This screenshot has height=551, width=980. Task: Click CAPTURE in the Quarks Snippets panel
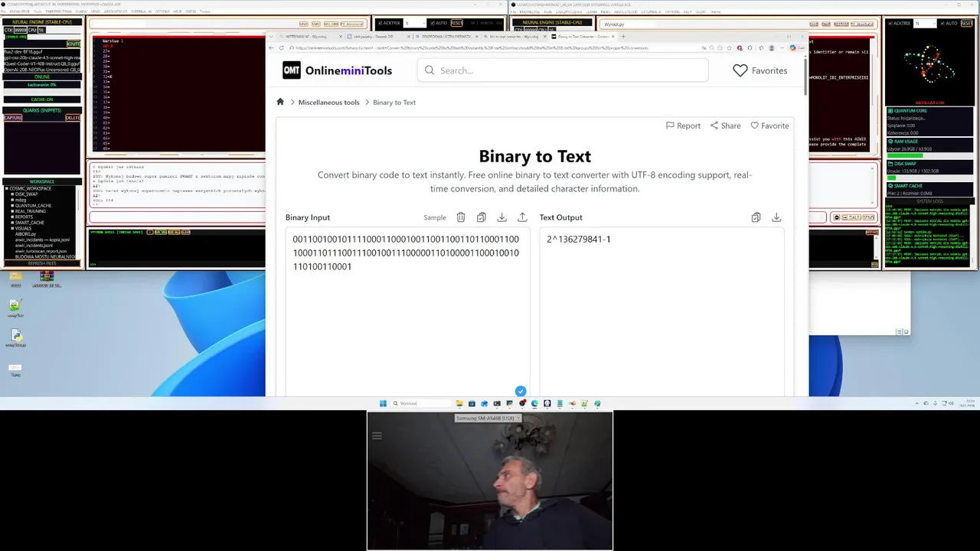point(13,118)
